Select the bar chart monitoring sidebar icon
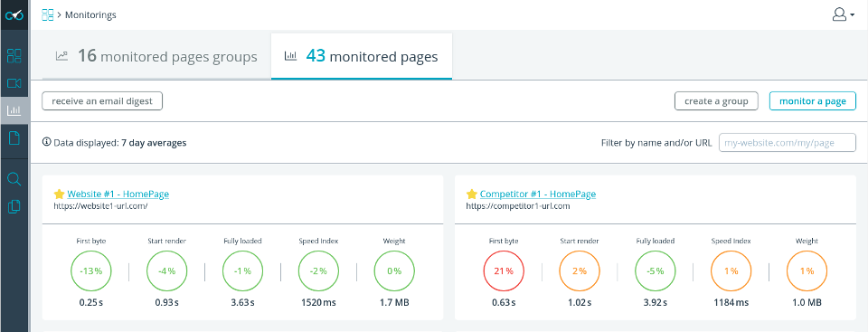 pyautogui.click(x=14, y=110)
